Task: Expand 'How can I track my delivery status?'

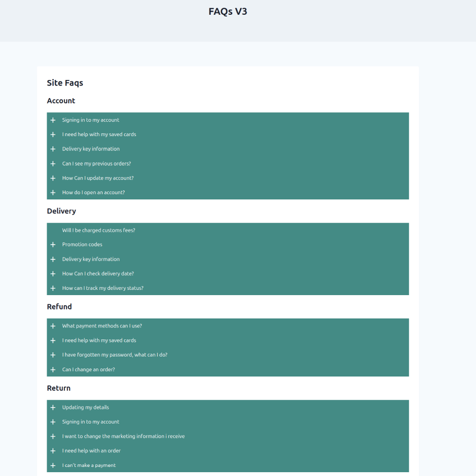Action: coord(102,288)
